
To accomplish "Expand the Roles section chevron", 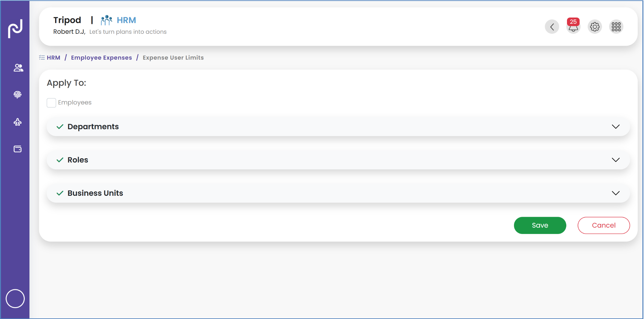I will 615,160.
